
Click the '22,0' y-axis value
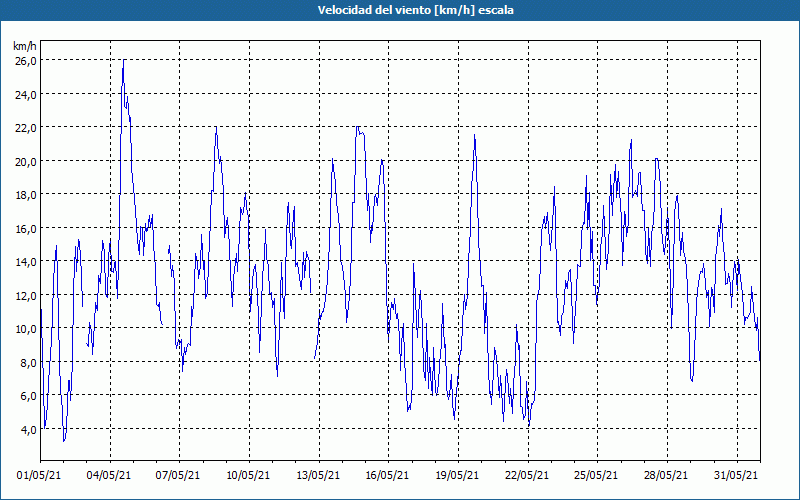pos(26,128)
